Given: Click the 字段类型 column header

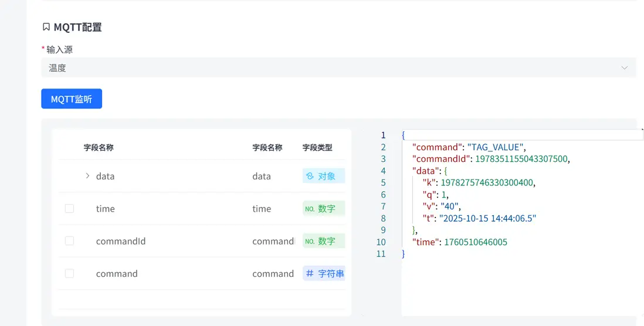Looking at the screenshot, I should click(x=317, y=147).
